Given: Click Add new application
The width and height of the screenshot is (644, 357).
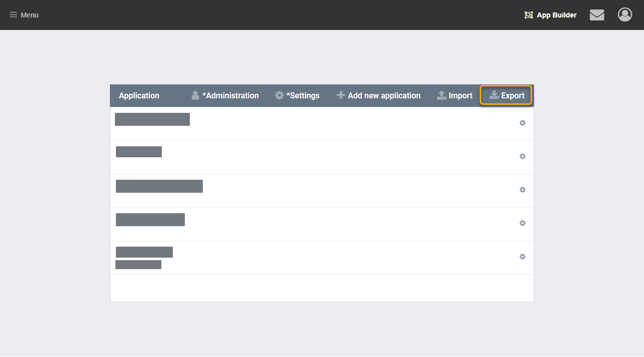Looking at the screenshot, I should coord(379,95).
